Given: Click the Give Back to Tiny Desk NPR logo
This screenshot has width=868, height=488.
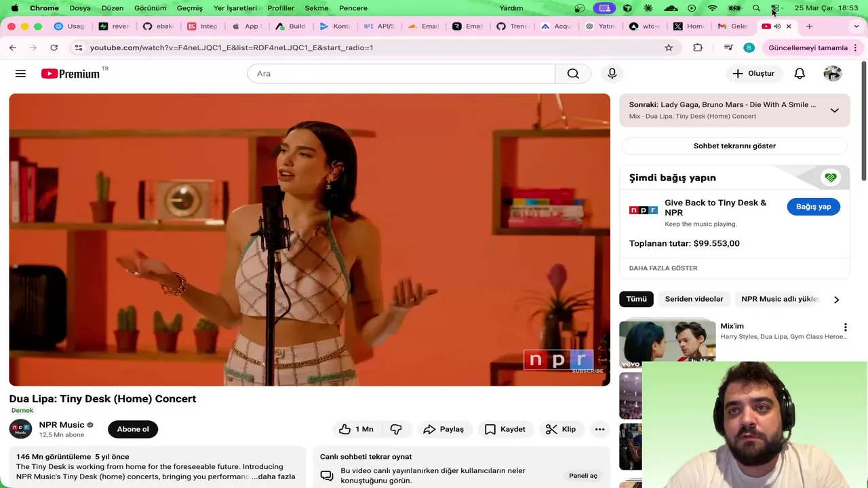Looking at the screenshot, I should 643,211.
